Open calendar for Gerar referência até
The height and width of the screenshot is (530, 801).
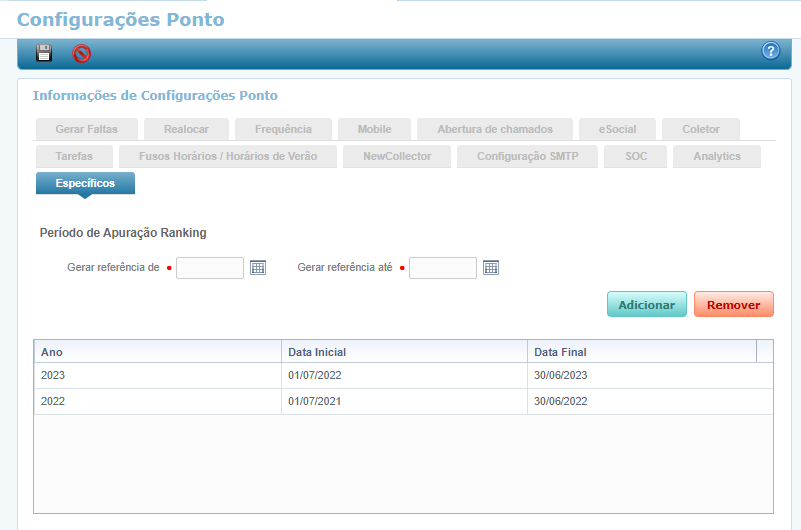tap(490, 268)
